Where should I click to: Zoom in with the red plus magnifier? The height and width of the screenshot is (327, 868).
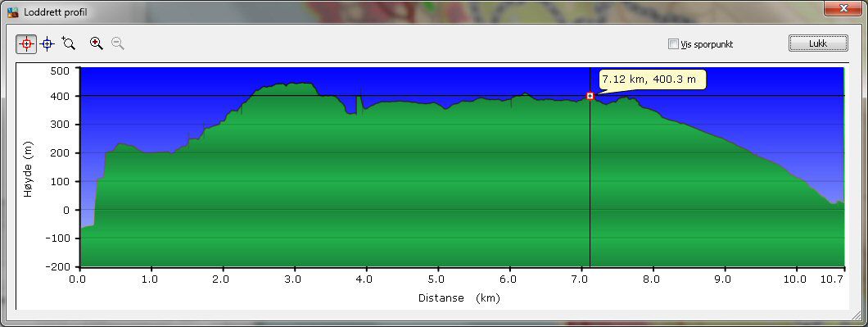(x=97, y=43)
